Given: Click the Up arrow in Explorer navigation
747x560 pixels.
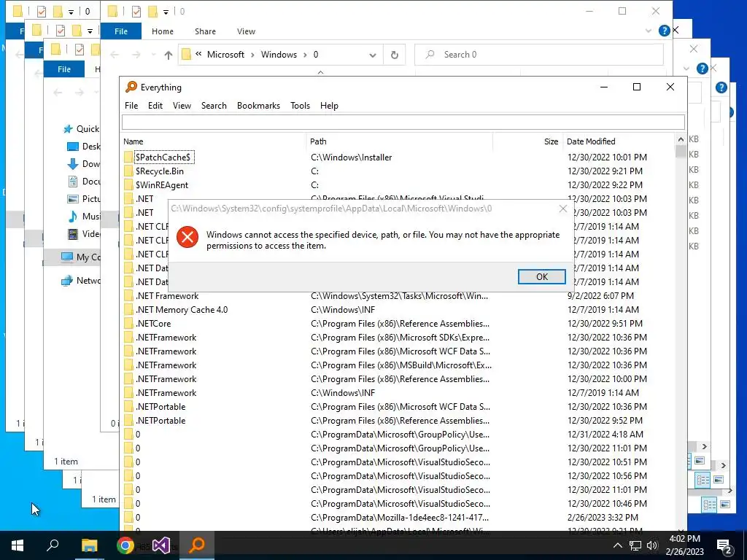Looking at the screenshot, I should tap(169, 55).
